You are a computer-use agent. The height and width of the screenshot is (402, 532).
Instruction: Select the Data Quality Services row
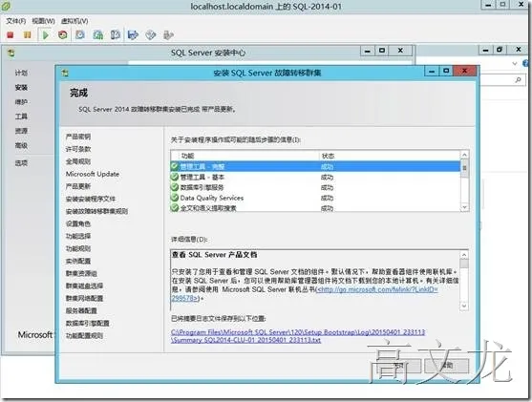pyautogui.click(x=315, y=198)
